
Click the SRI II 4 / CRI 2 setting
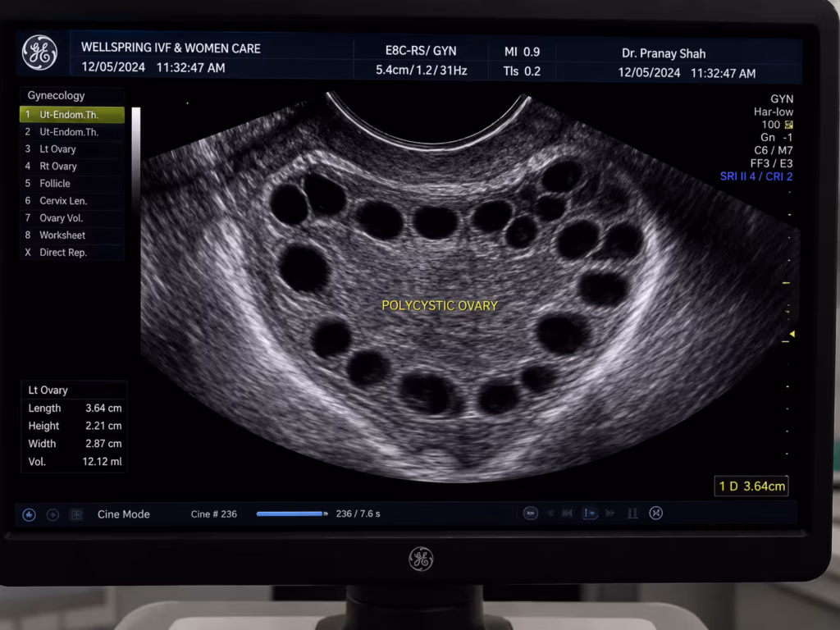pyautogui.click(x=756, y=176)
